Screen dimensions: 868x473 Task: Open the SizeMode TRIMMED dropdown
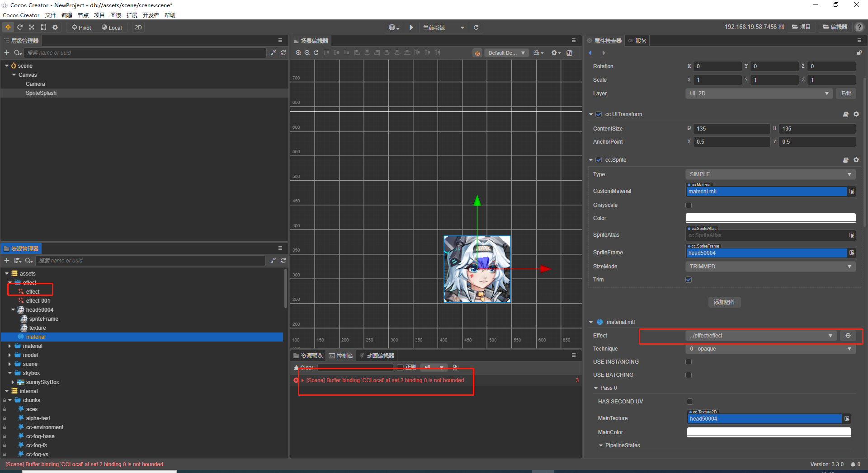pos(770,267)
